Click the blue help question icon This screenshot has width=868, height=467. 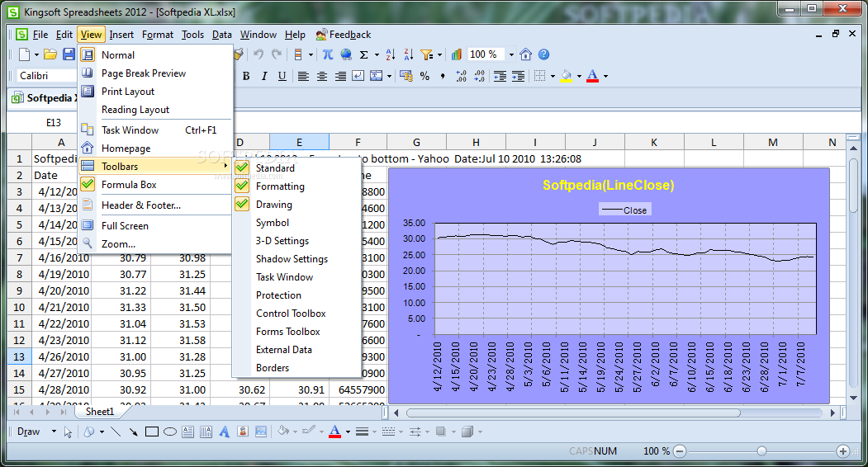click(x=544, y=54)
